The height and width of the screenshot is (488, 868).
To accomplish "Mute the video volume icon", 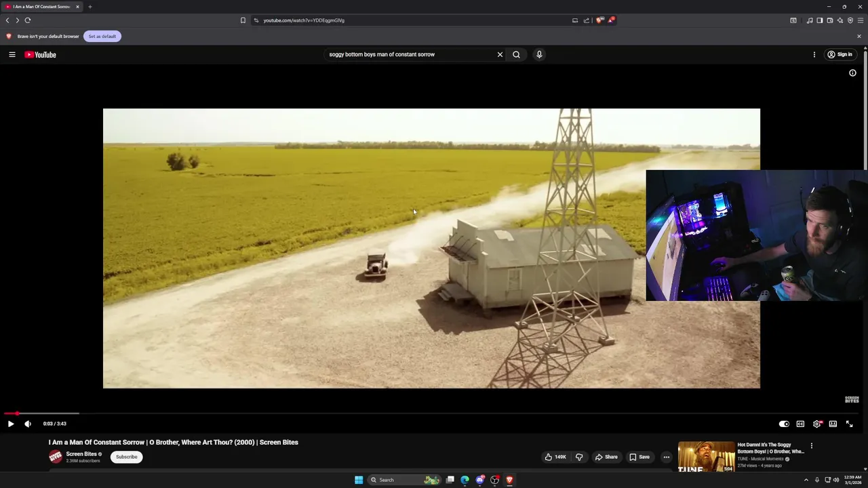I will (x=28, y=424).
